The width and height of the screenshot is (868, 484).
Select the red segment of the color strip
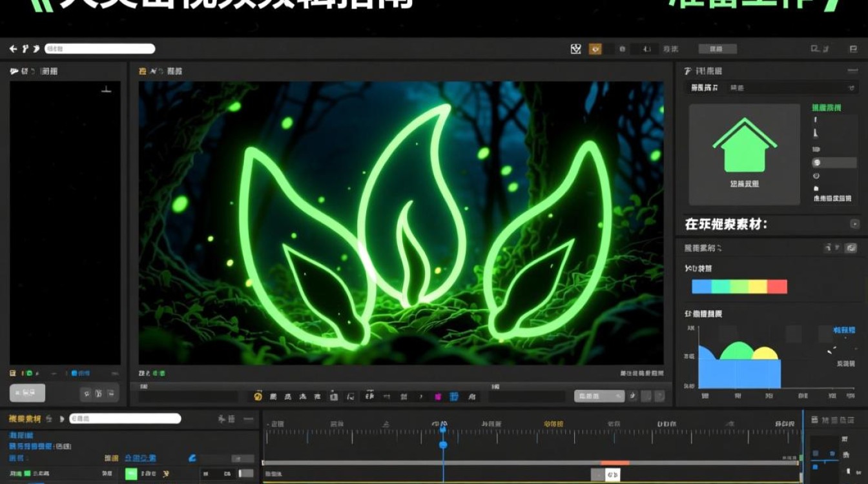pyautogui.click(x=778, y=287)
